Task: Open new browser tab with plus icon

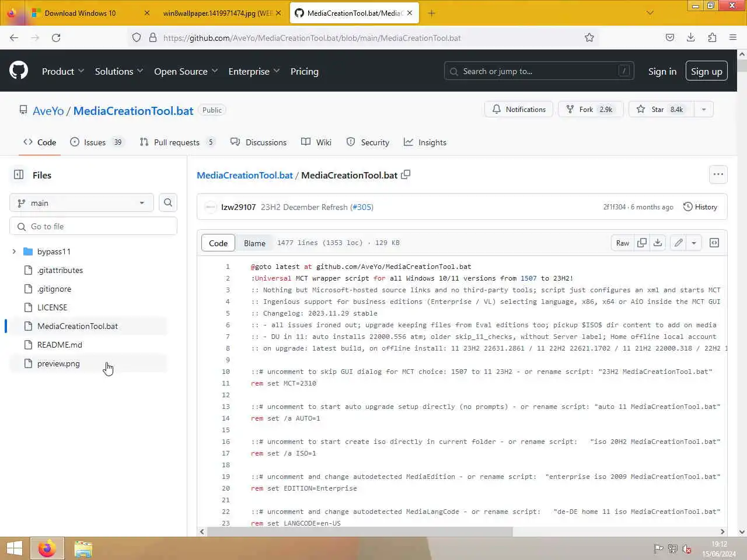Action: coord(432,13)
